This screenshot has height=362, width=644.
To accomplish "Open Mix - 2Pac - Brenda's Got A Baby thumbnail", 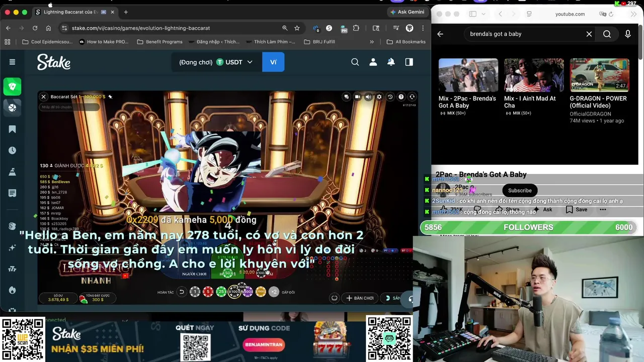I will (468, 75).
